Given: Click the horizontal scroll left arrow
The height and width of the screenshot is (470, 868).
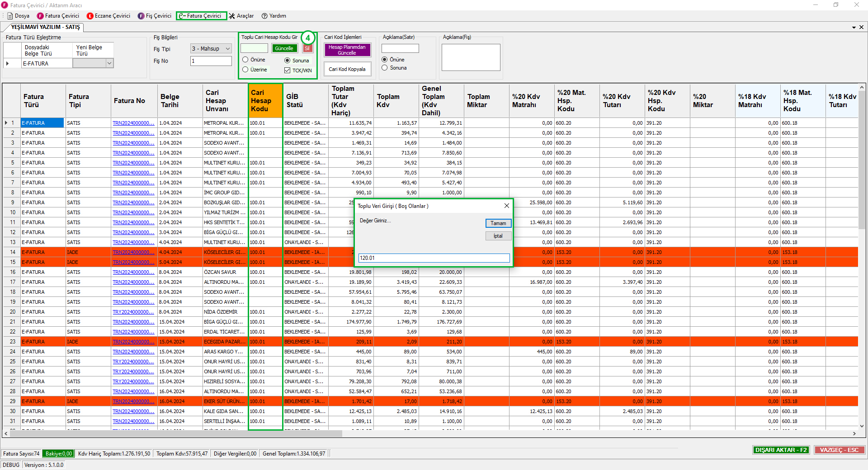Looking at the screenshot, I should pos(6,433).
